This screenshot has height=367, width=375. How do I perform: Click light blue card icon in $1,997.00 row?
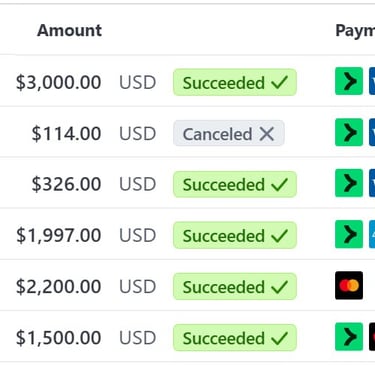point(372,234)
